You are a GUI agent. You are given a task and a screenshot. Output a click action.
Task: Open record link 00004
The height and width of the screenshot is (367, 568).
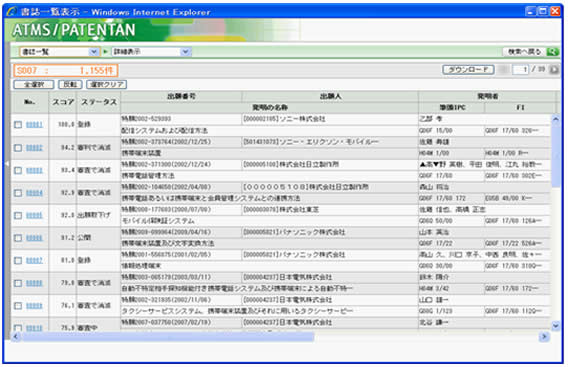tap(34, 193)
